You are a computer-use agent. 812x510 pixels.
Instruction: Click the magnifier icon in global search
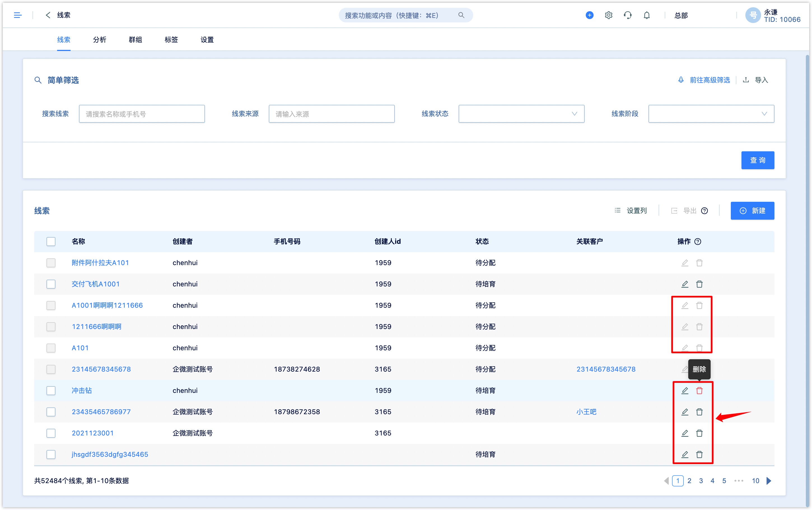[x=461, y=15]
